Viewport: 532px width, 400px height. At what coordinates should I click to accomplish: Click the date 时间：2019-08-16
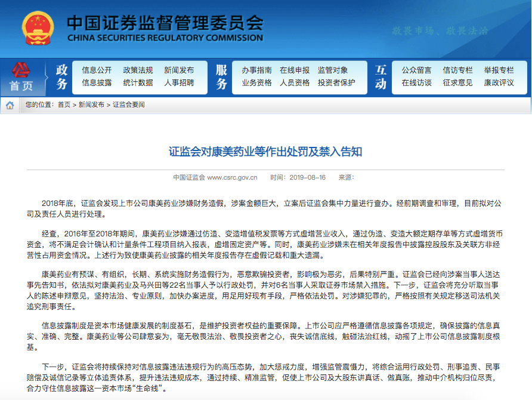298,177
